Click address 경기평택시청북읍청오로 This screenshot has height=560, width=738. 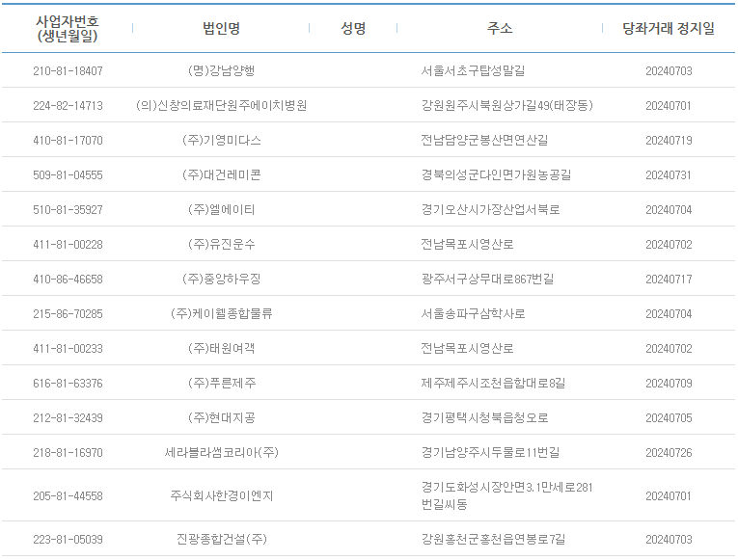pyautogui.click(x=484, y=418)
